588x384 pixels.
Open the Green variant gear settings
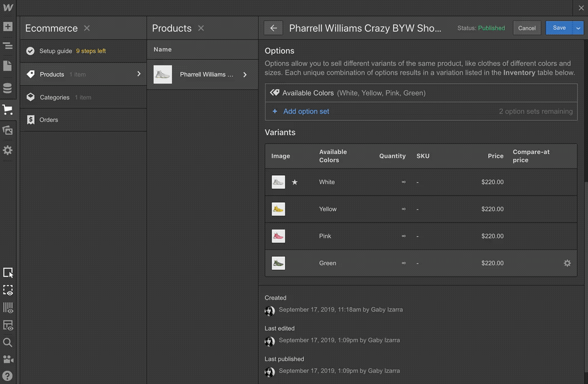tap(567, 263)
